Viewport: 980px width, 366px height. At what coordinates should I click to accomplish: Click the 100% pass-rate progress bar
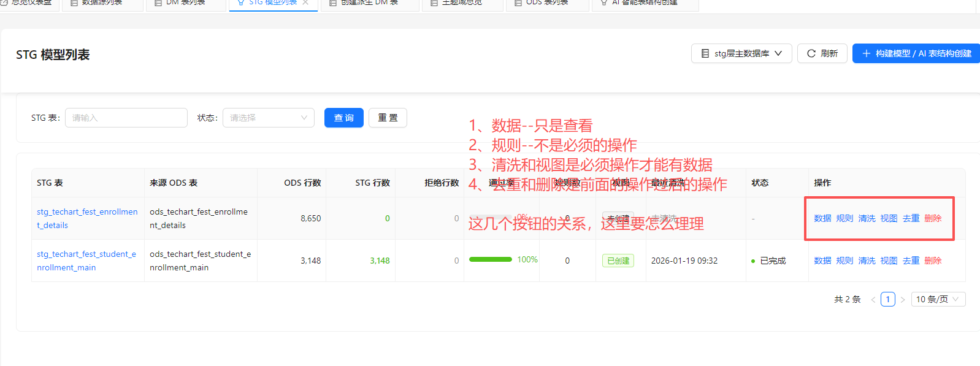click(x=491, y=259)
